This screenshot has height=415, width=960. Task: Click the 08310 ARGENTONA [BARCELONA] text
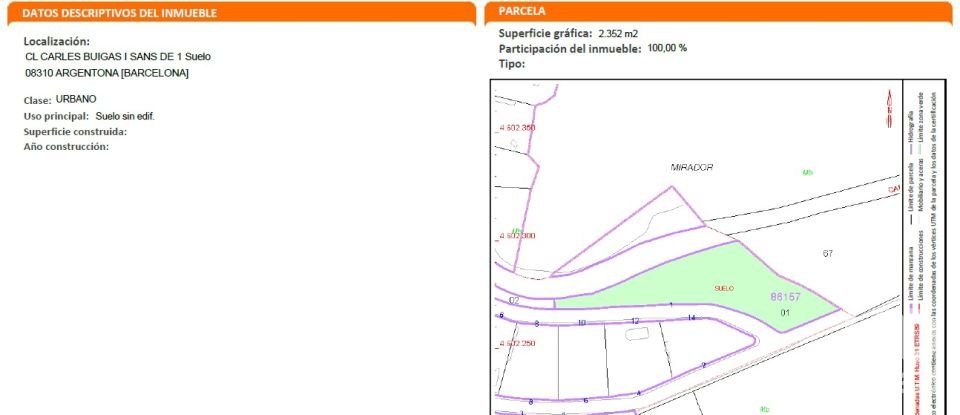coord(107,73)
